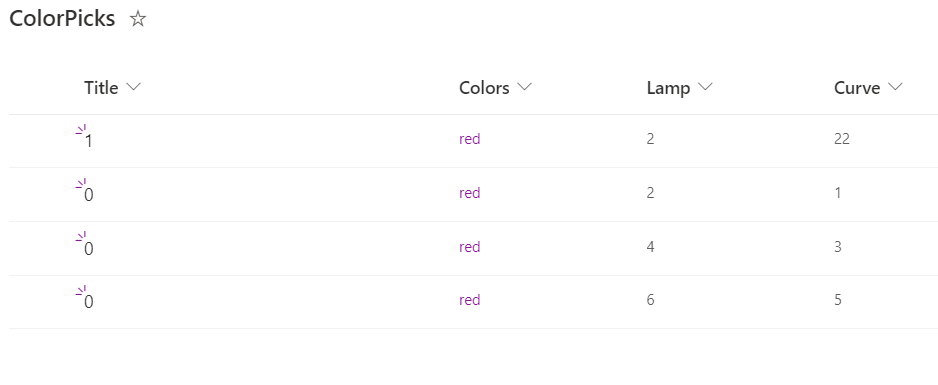Favorite the ColorPicks list with star icon
The height and width of the screenshot is (385, 938).
coord(138,19)
